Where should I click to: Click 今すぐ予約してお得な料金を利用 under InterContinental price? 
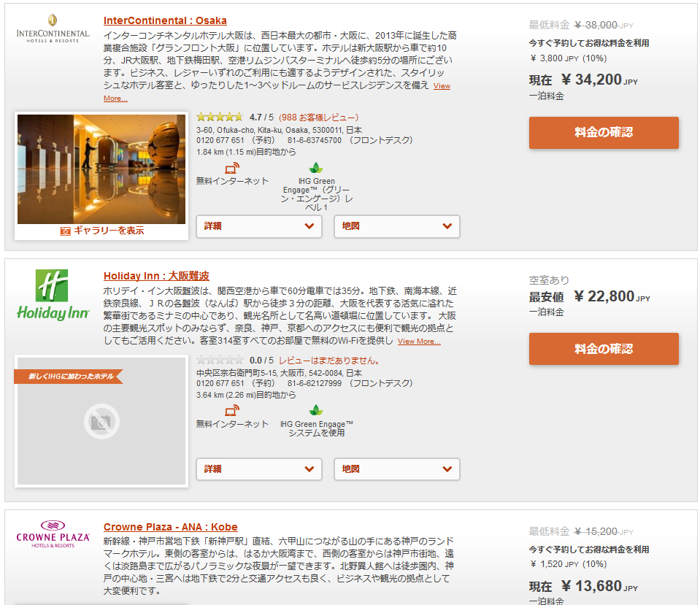point(589,43)
